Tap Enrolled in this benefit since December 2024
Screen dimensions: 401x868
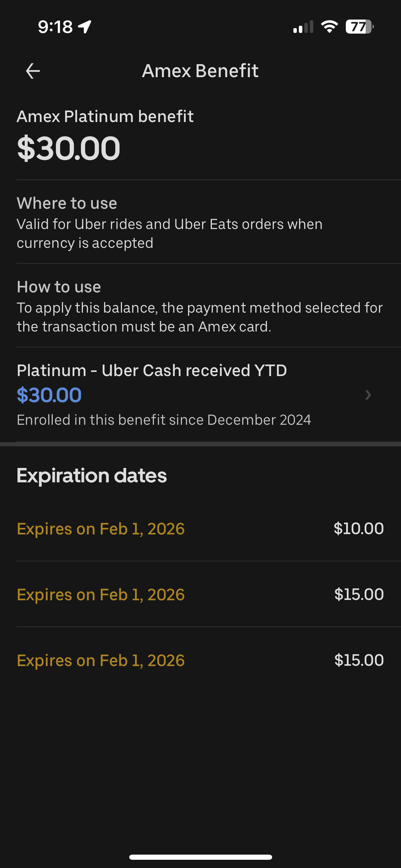coord(164,420)
